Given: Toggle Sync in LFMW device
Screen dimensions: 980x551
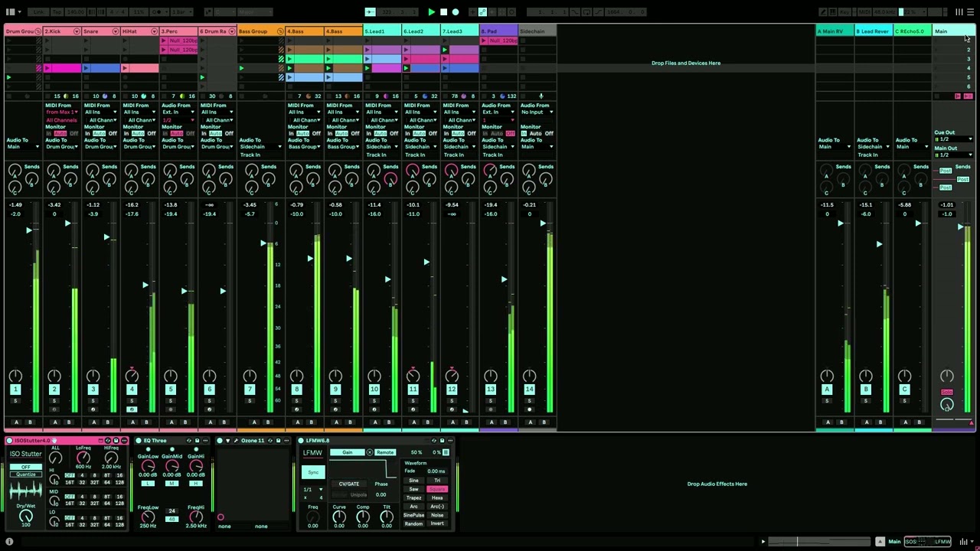Looking at the screenshot, I should (x=313, y=472).
